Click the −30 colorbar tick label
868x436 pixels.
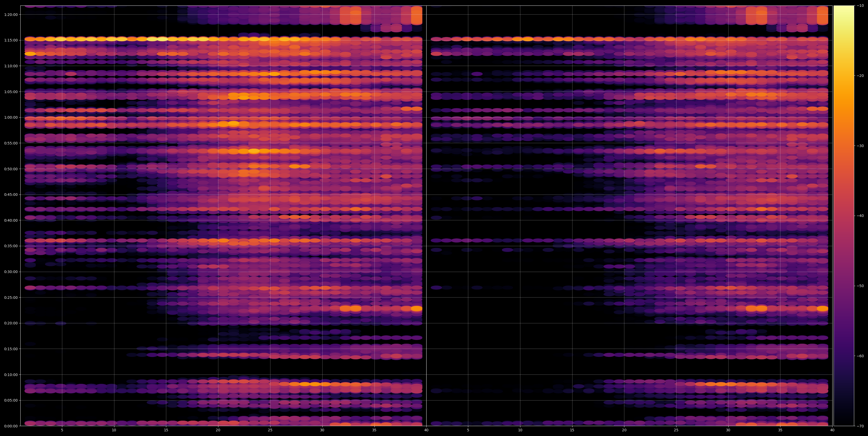pyautogui.click(x=860, y=146)
